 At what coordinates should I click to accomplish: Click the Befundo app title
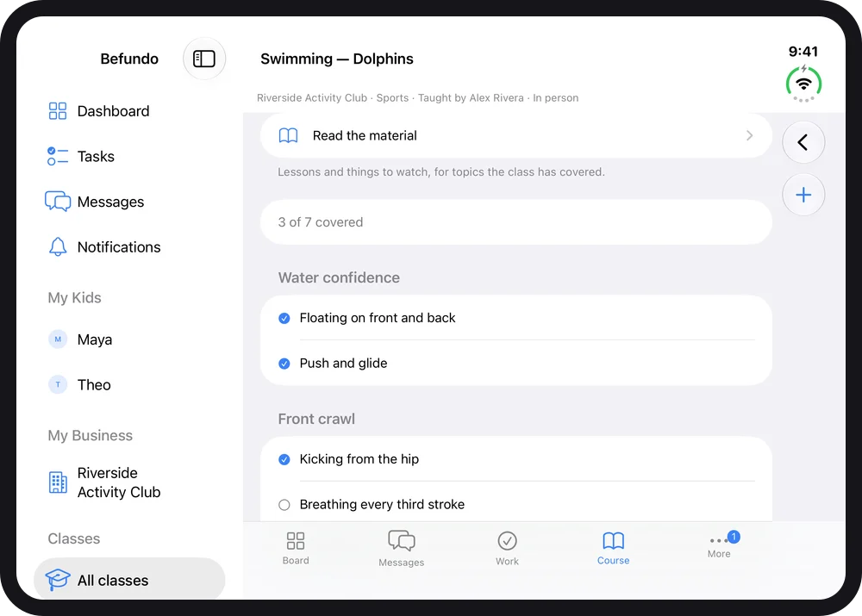tap(129, 59)
